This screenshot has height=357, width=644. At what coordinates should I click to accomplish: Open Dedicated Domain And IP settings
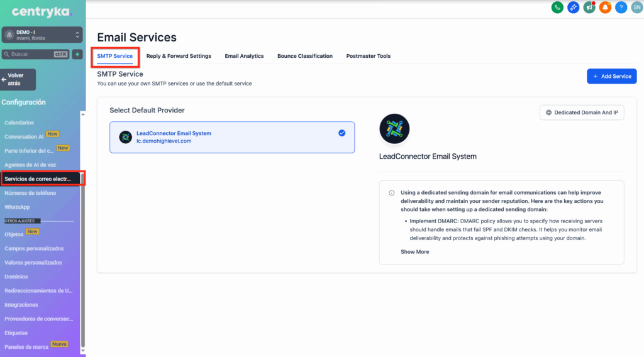click(582, 113)
